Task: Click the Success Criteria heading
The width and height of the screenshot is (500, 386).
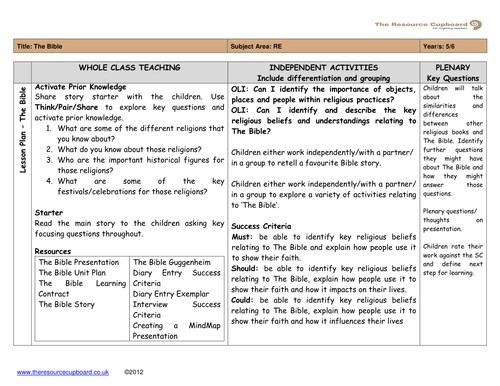Action: point(261,226)
